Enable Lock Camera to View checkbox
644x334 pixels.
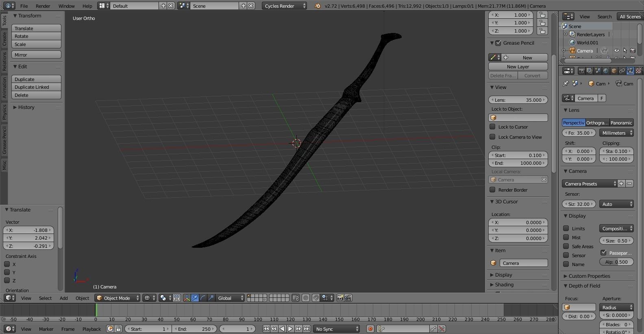[492, 137]
